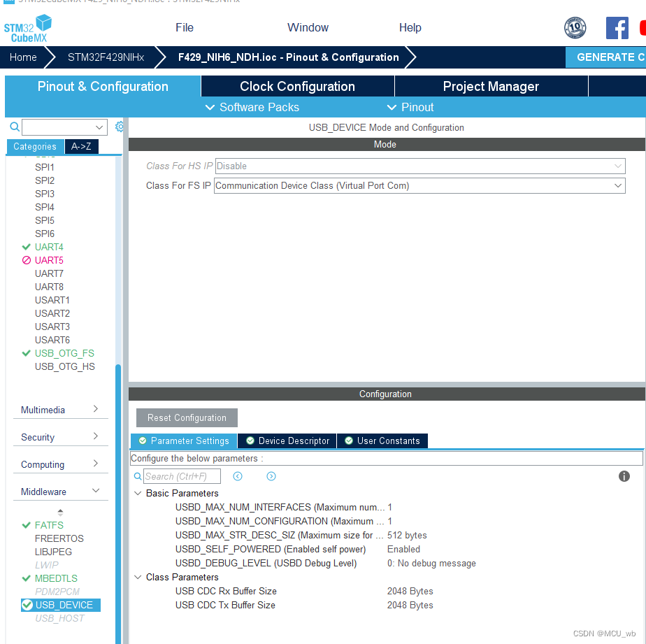The height and width of the screenshot is (644, 646).
Task: Expand the Pinout dropdown menu
Action: tap(410, 107)
